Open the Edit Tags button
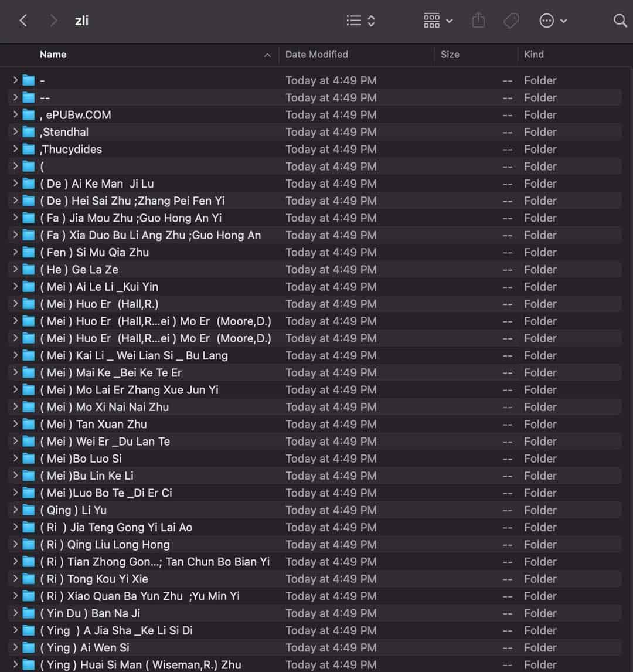633x672 pixels. (x=511, y=21)
